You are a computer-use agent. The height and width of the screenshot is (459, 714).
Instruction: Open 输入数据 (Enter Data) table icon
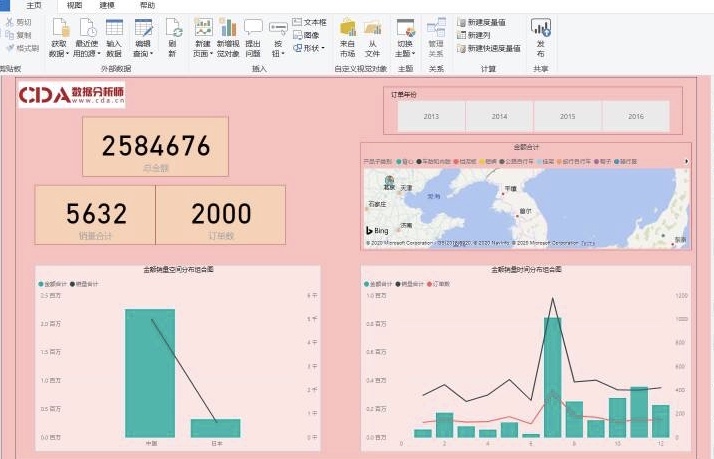(x=114, y=27)
